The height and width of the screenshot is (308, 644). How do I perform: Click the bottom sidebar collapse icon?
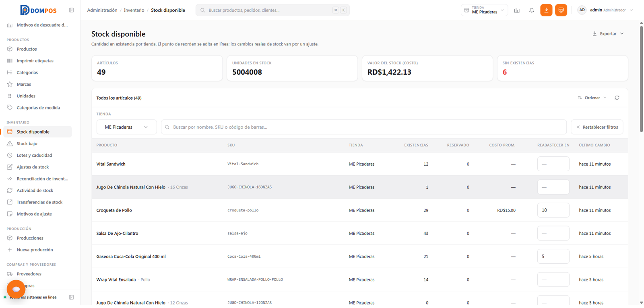(71, 297)
